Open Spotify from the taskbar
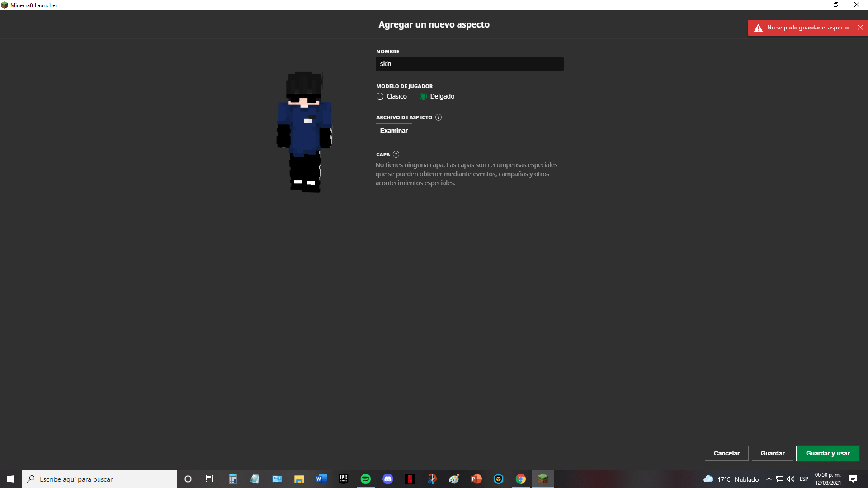868x488 pixels. point(365,479)
